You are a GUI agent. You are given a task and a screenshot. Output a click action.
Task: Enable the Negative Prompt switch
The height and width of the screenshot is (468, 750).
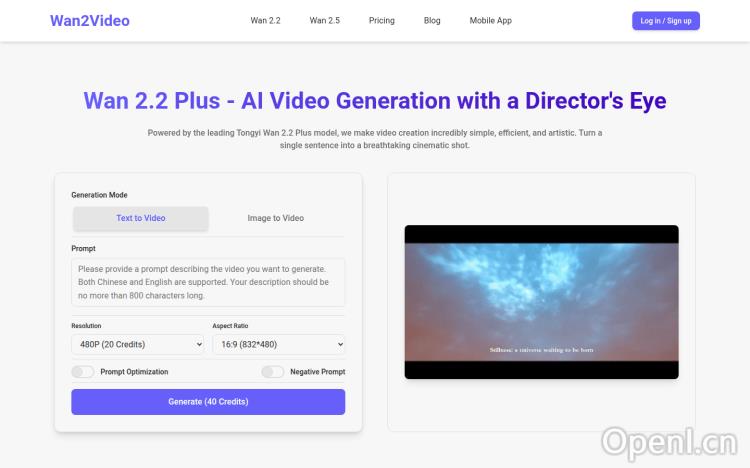pyautogui.click(x=273, y=372)
